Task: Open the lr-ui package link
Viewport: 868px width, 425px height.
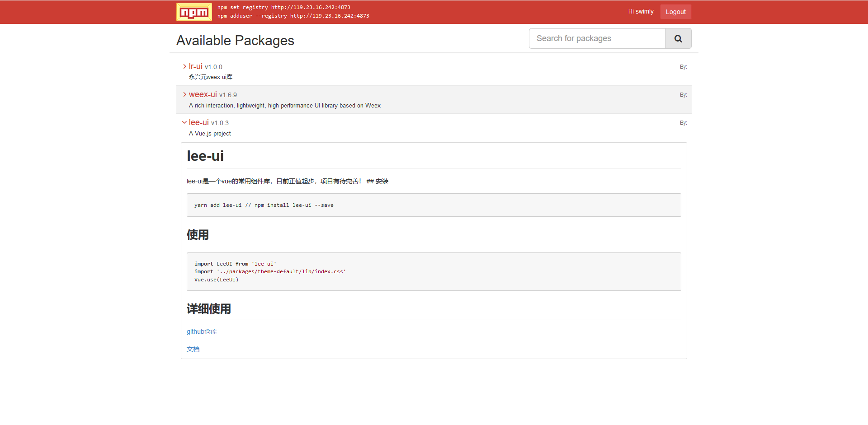Action: (x=196, y=66)
